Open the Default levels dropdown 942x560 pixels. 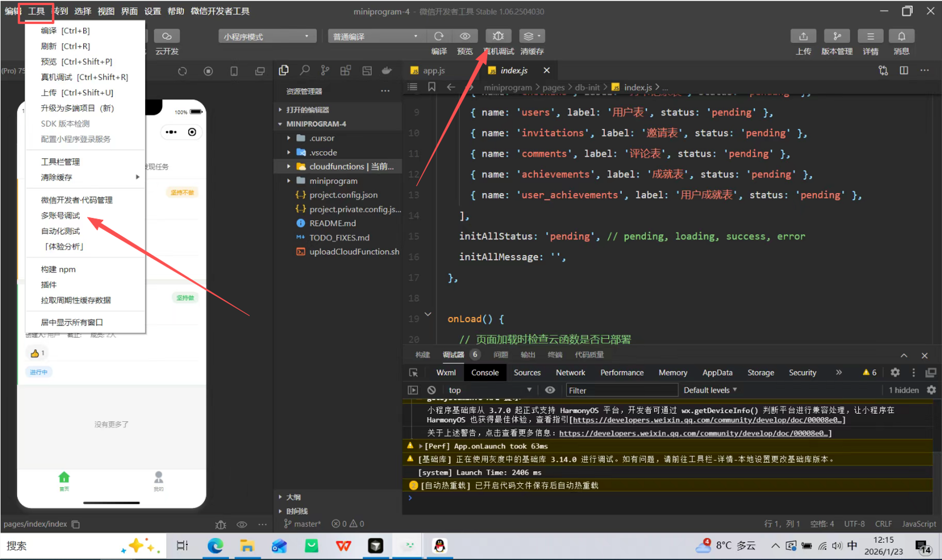tap(710, 390)
